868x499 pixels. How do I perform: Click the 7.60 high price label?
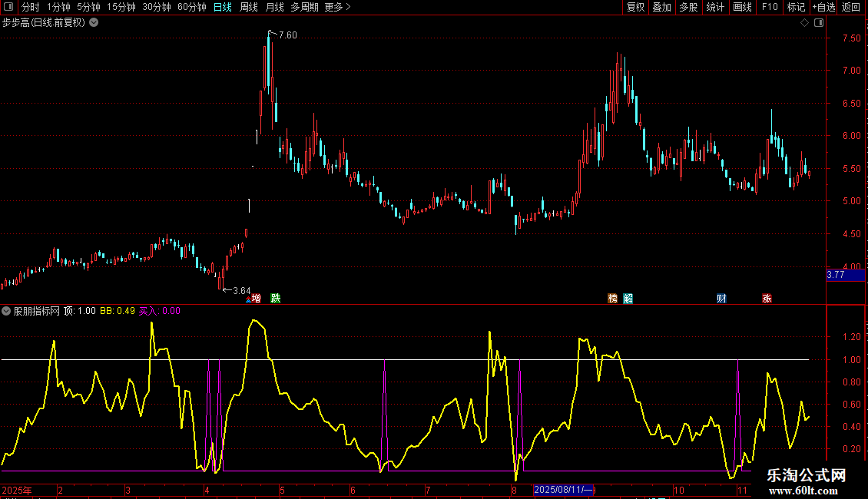point(288,35)
